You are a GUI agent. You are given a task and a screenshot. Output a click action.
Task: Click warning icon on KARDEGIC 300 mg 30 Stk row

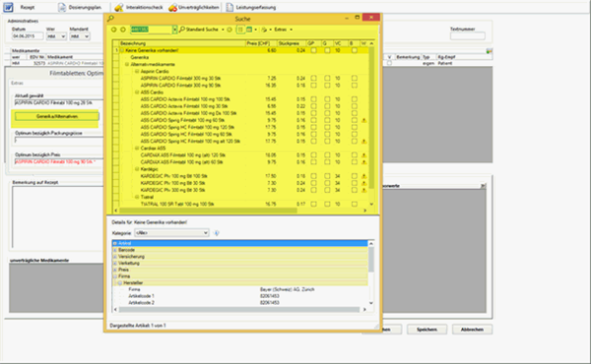pos(364,190)
